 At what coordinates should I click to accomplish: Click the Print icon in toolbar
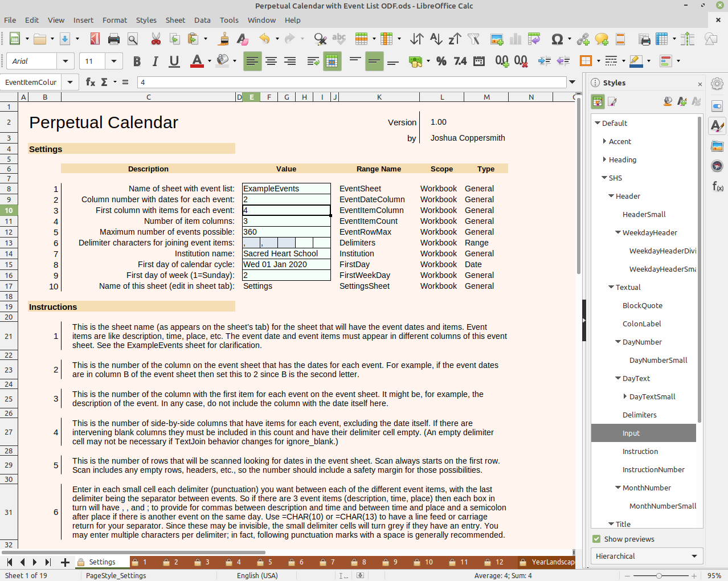[x=114, y=39]
